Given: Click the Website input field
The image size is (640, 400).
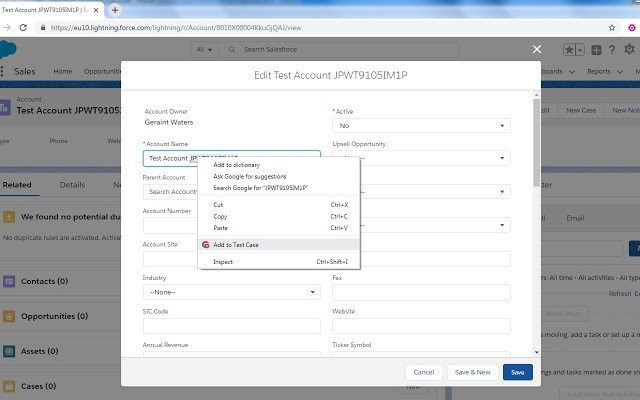Looking at the screenshot, I should 421,326.
